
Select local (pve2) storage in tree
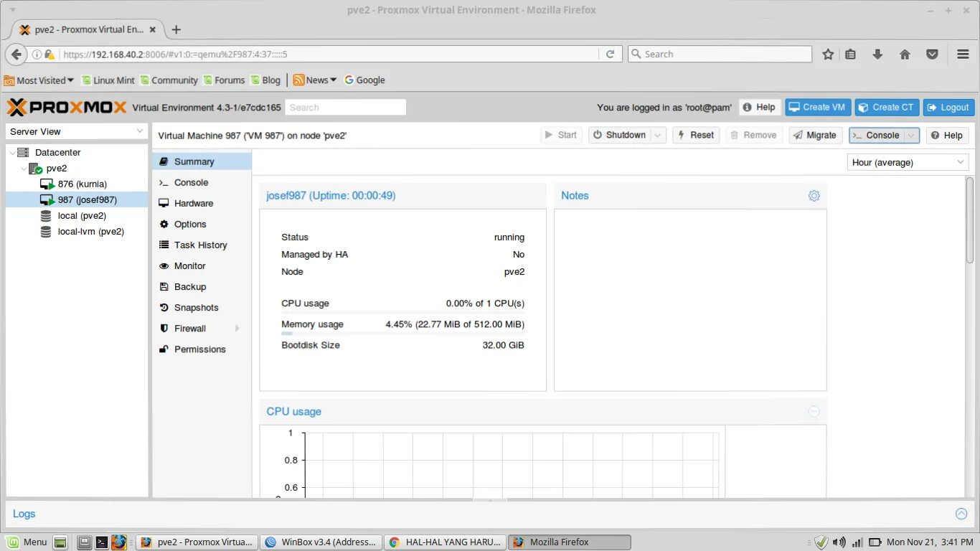[x=77, y=216]
